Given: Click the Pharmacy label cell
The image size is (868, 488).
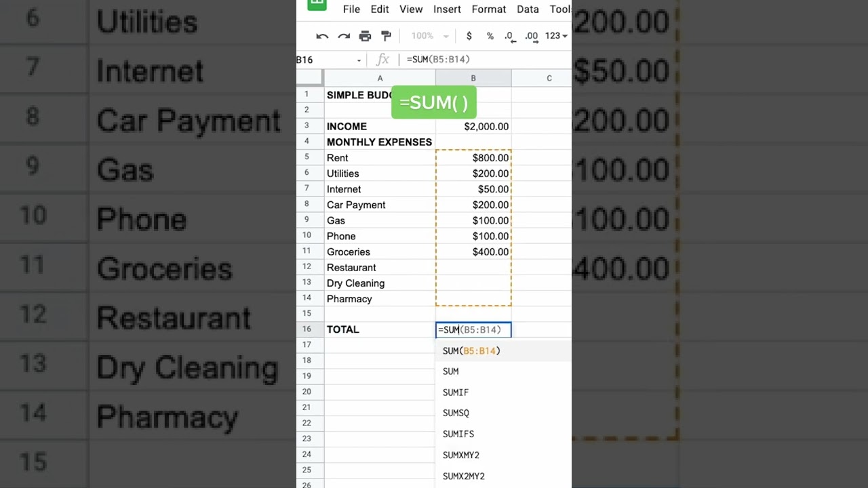Looking at the screenshot, I should click(380, 298).
